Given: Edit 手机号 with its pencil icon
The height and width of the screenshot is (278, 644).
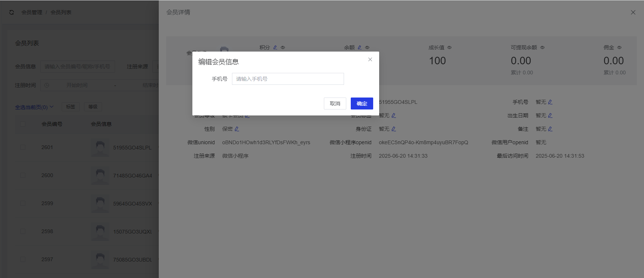Looking at the screenshot, I should (x=550, y=102).
